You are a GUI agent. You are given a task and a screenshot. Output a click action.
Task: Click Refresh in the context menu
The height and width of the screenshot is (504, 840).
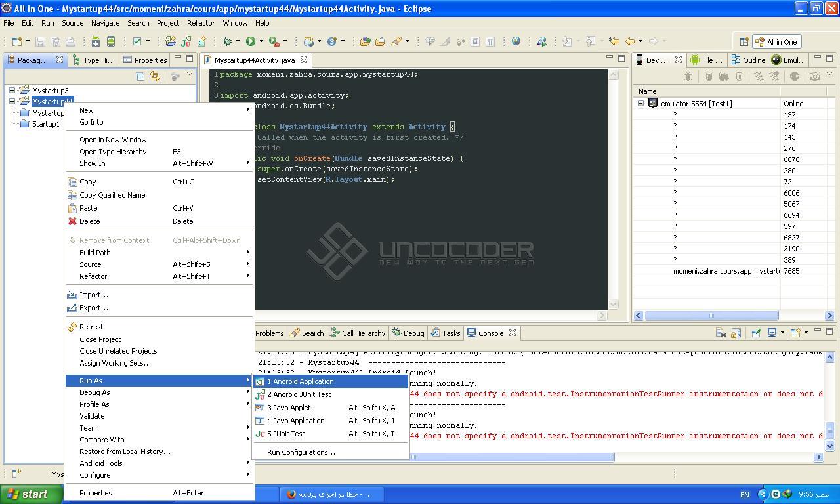point(159,327)
